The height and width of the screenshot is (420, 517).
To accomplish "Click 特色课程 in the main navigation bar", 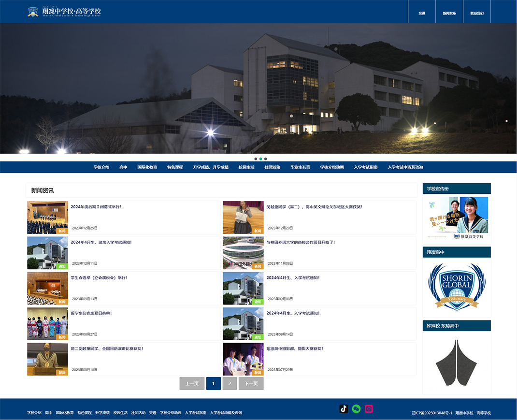I will click(175, 167).
